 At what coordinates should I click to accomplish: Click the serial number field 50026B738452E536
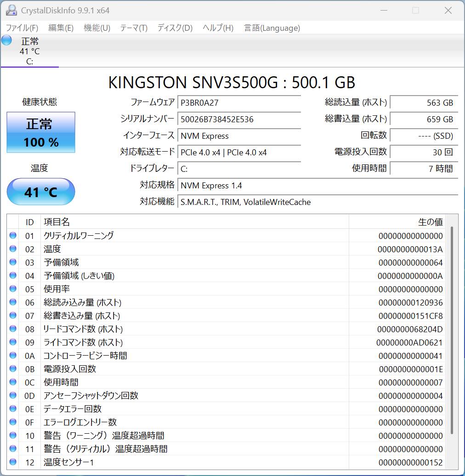[239, 119]
